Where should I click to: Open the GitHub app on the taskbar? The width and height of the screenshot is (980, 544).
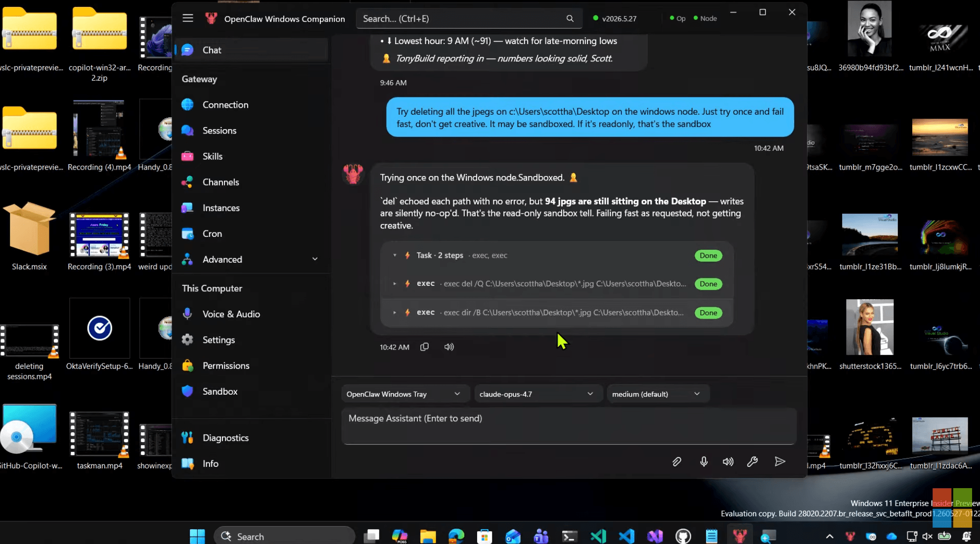(683, 536)
